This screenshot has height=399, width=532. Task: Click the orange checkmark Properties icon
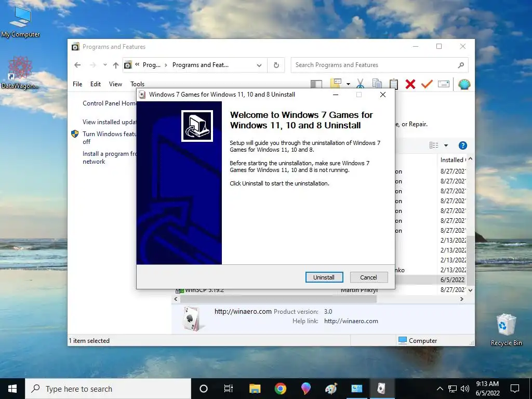(x=427, y=84)
